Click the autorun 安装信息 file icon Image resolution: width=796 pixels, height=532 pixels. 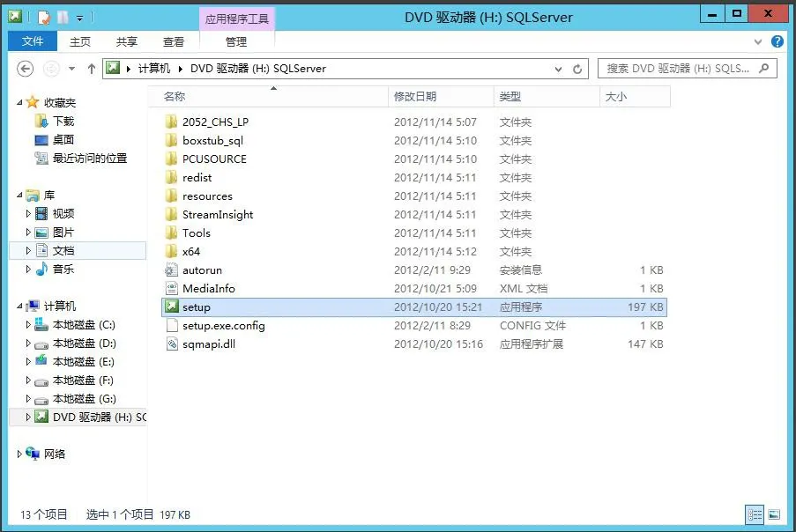172,270
